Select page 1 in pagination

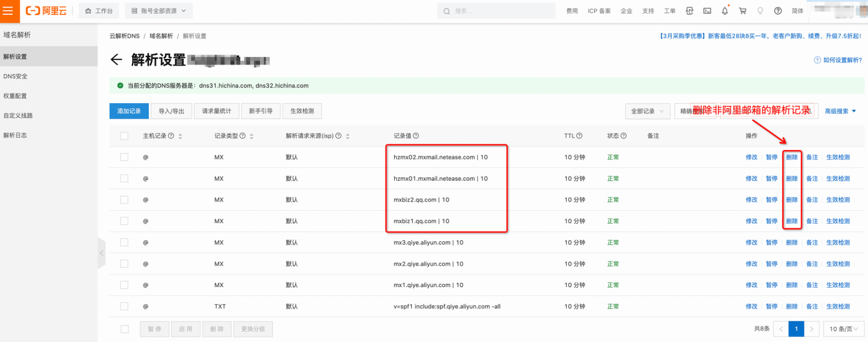pos(796,329)
